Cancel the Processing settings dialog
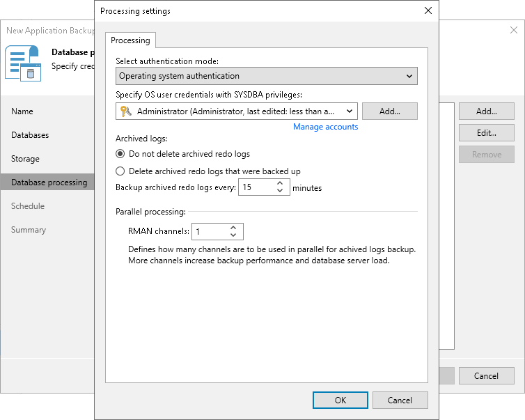This screenshot has width=525, height=420. (x=400, y=400)
